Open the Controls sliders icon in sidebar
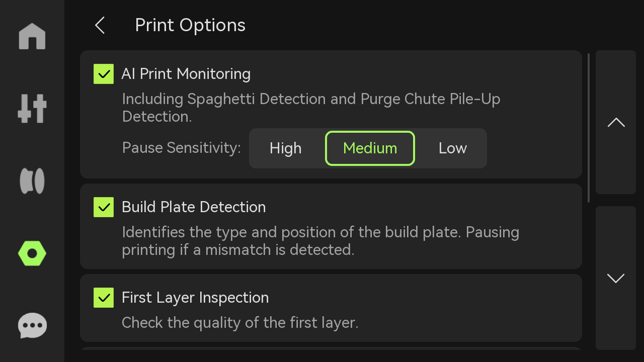 pos(32,108)
